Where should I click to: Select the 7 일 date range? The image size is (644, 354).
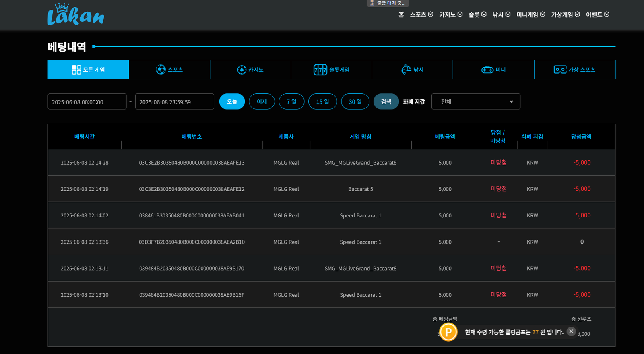coord(291,101)
